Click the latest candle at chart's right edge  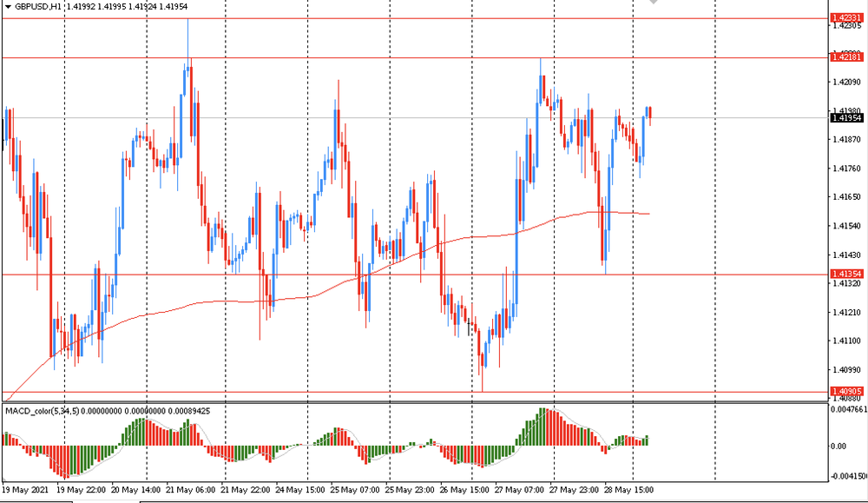pos(650,113)
